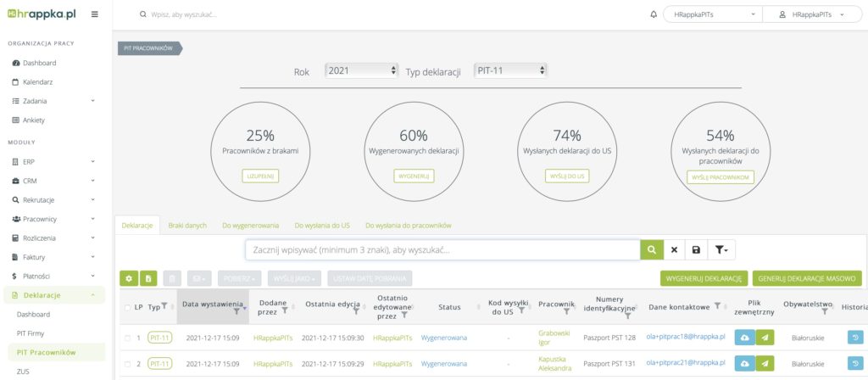This screenshot has width=868, height=380.
Task: Click the hamburger menu icon beside the logo
Action: (94, 14)
